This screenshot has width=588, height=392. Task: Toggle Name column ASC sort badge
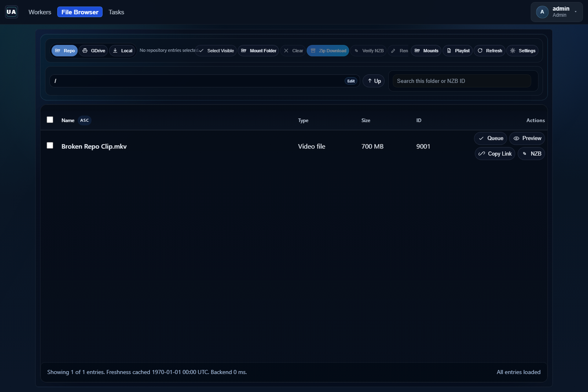click(x=85, y=120)
